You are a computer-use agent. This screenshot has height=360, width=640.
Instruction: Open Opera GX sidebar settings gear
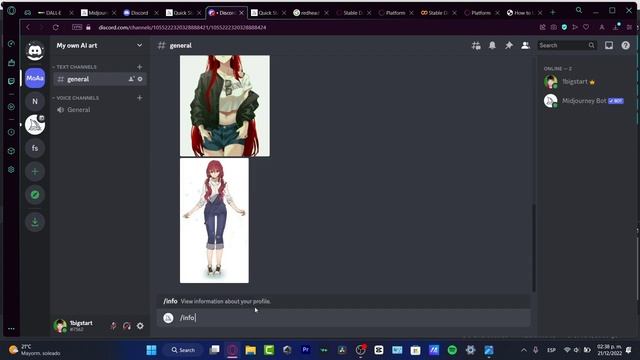pos(11,169)
